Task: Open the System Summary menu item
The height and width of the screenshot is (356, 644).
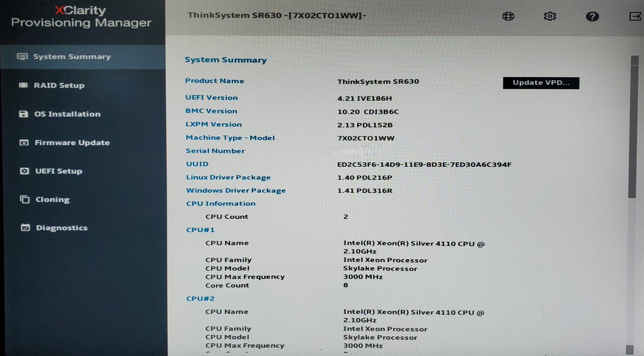Action: [x=83, y=57]
